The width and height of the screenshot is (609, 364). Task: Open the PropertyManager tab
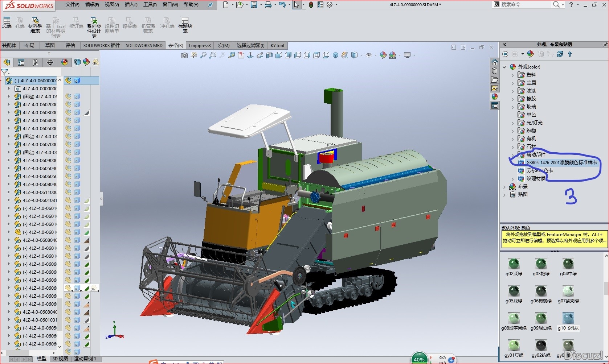pyautogui.click(x=21, y=62)
